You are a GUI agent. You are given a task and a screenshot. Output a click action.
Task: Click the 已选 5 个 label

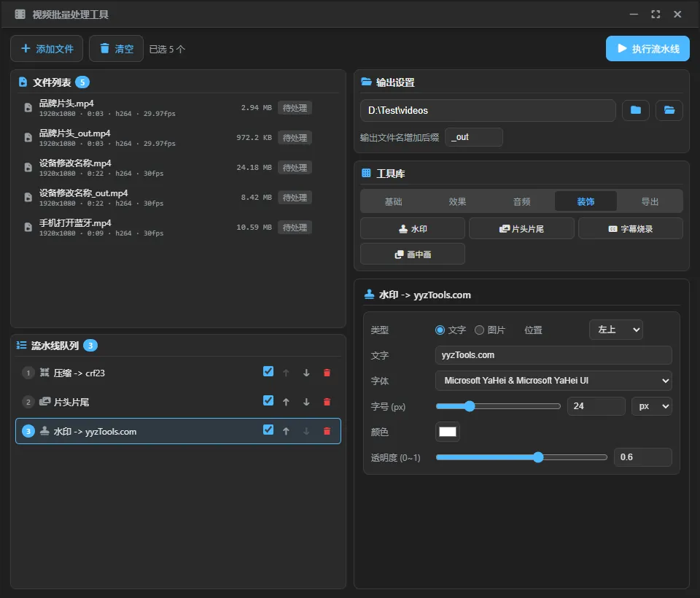pyautogui.click(x=167, y=49)
